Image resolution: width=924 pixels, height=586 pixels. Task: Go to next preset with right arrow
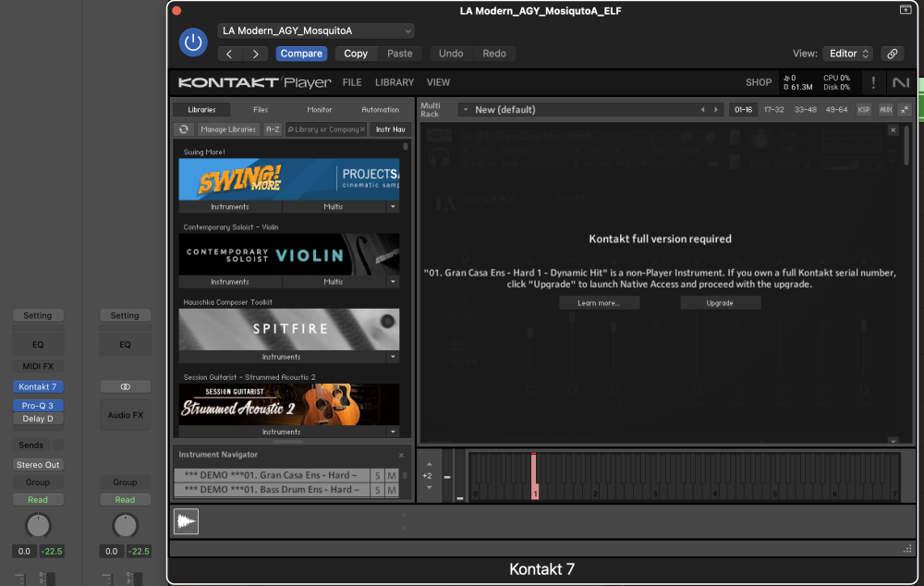(x=256, y=54)
